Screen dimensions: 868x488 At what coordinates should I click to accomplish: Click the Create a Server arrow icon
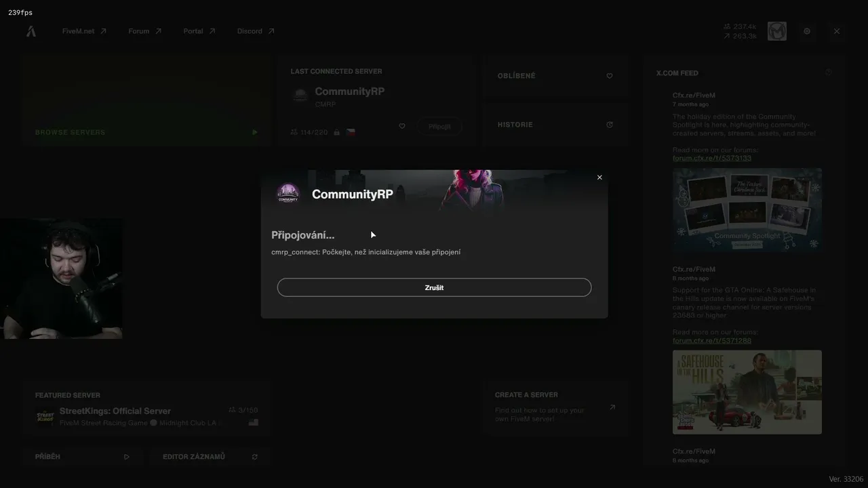click(x=612, y=407)
